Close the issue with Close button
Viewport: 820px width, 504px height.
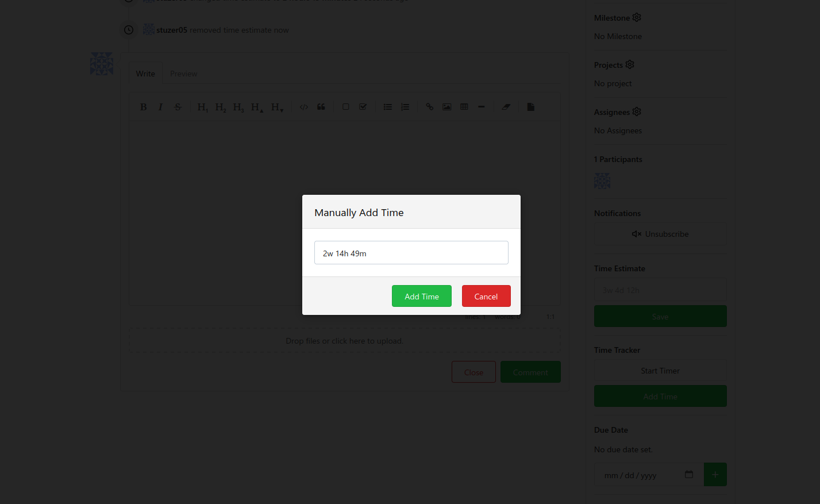click(x=473, y=372)
